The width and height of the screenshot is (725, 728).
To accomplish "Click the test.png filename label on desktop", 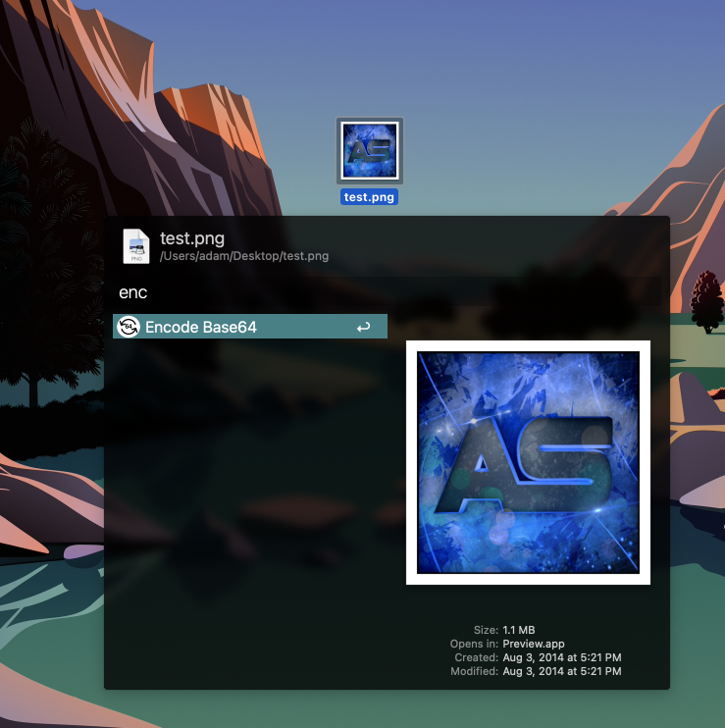I will tap(369, 197).
